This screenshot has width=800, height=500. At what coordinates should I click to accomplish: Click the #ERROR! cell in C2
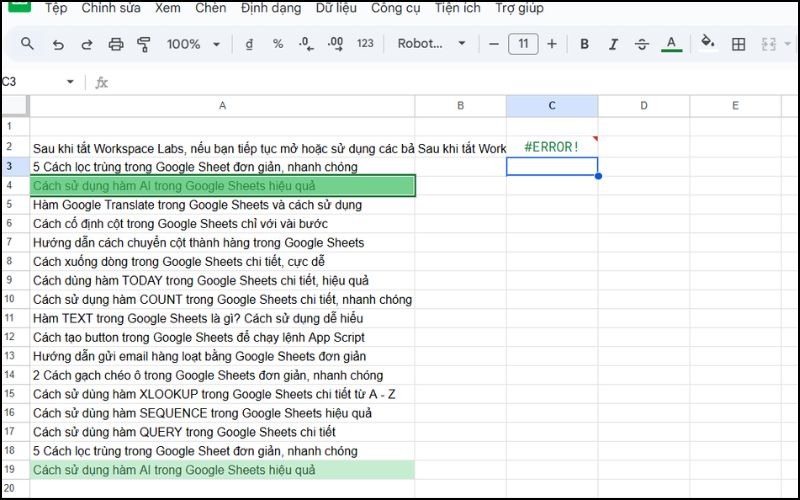pos(552,147)
